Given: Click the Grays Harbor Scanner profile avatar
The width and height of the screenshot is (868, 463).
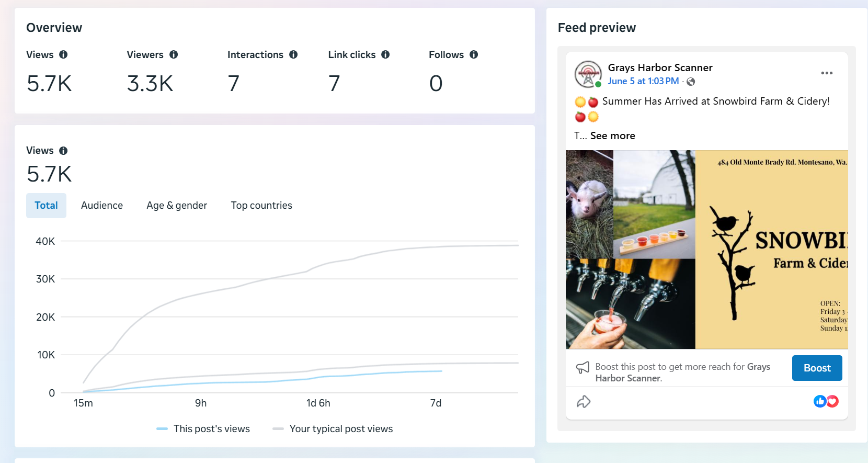Looking at the screenshot, I should [x=588, y=74].
